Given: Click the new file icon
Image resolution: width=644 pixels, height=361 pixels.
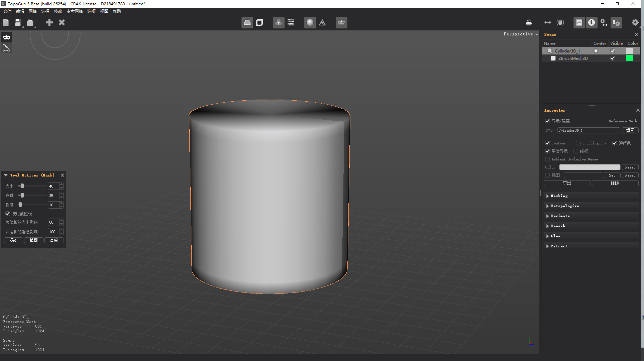Looking at the screenshot, I should pos(6,22).
